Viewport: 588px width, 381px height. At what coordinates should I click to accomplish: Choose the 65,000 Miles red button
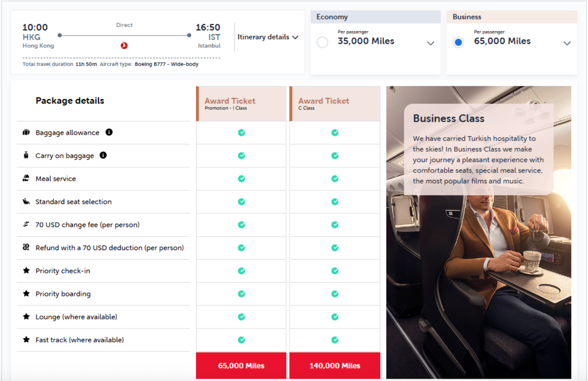point(241,365)
